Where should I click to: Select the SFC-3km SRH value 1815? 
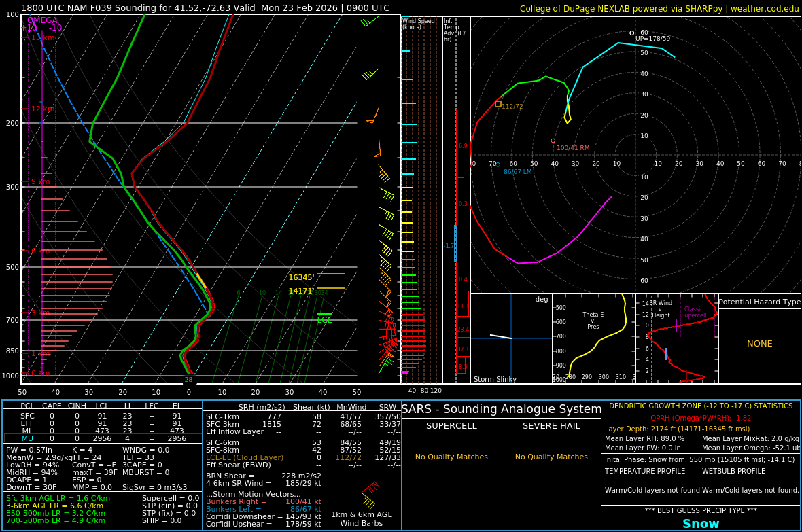coord(272,424)
